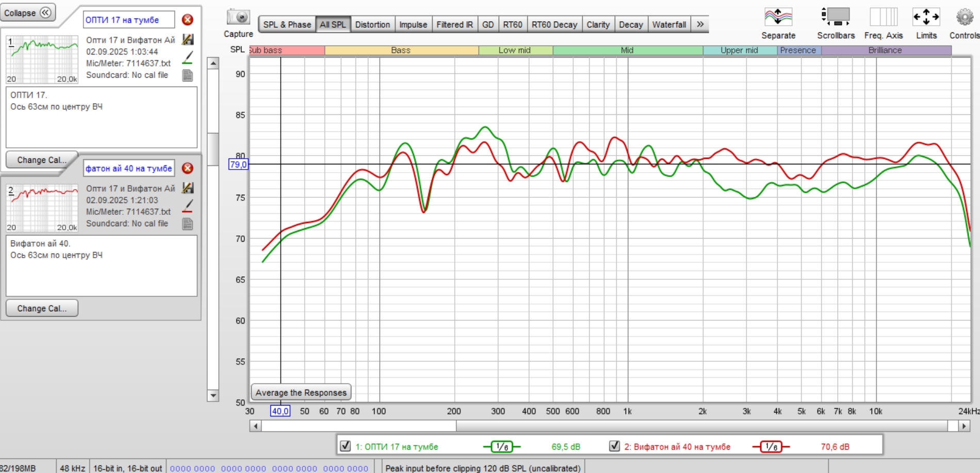
Task: Show more graph tabs with the » arrow
Action: [x=700, y=24]
